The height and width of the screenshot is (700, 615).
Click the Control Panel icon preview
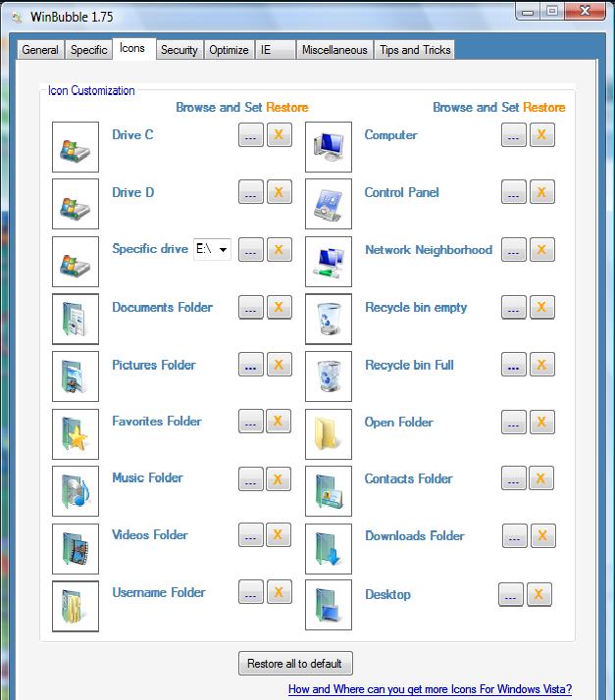point(329,204)
